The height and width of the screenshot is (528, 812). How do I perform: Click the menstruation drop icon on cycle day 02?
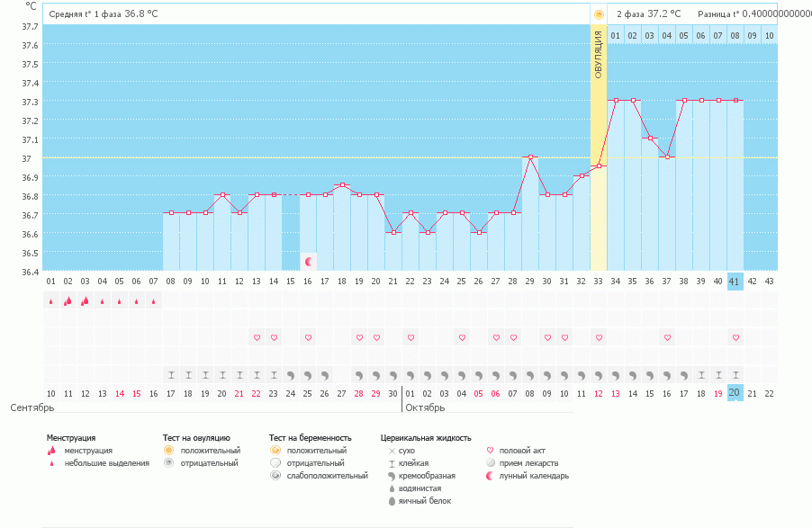68,301
